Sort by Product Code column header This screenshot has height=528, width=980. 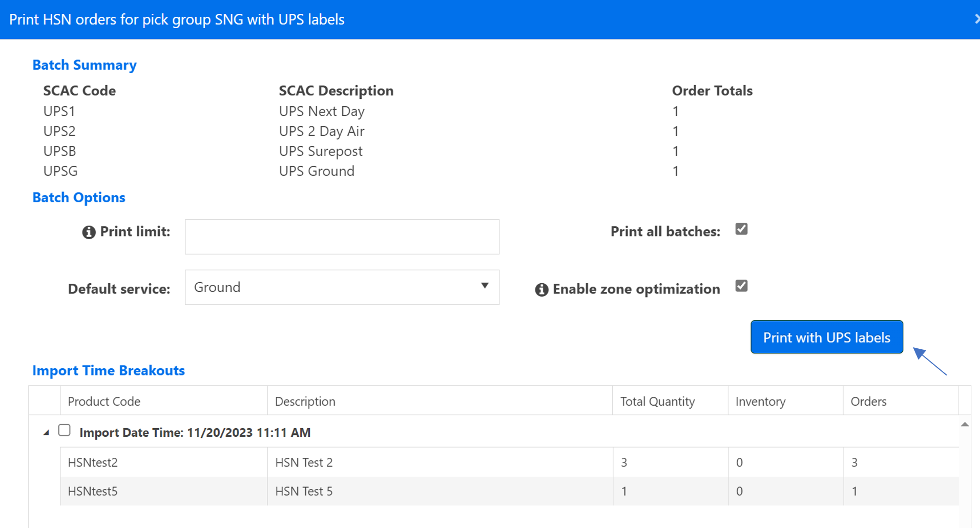click(104, 401)
